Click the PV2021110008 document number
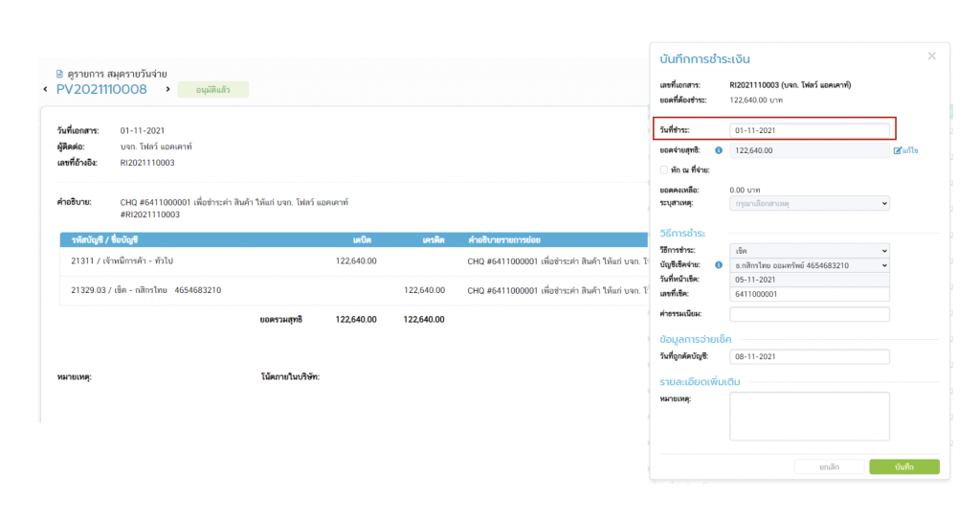This screenshot has width=980, height=519. tap(101, 90)
